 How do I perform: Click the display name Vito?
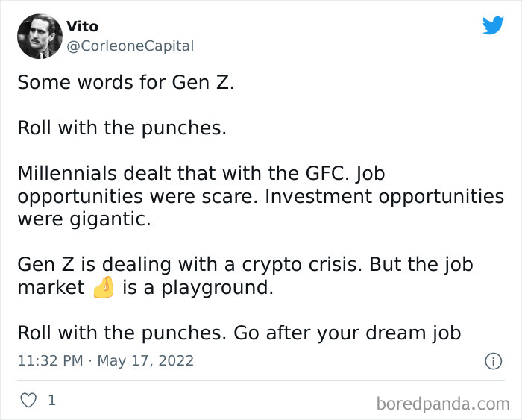(x=82, y=27)
